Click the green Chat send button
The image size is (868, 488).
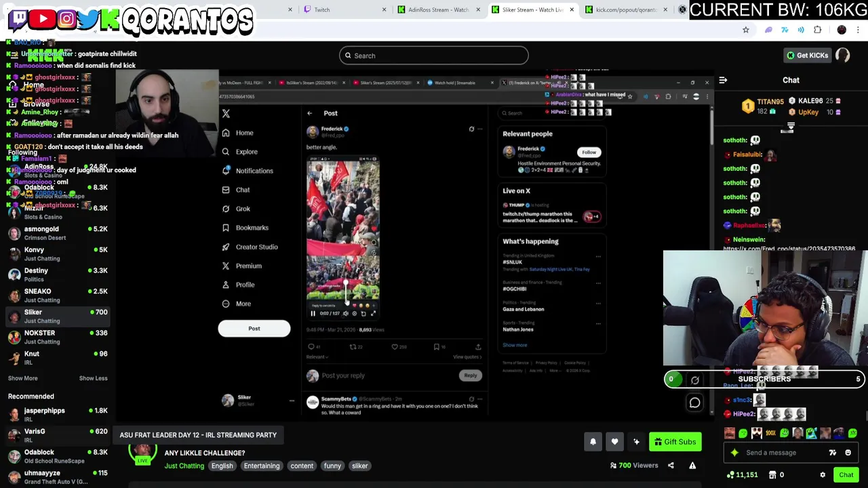[x=846, y=475]
